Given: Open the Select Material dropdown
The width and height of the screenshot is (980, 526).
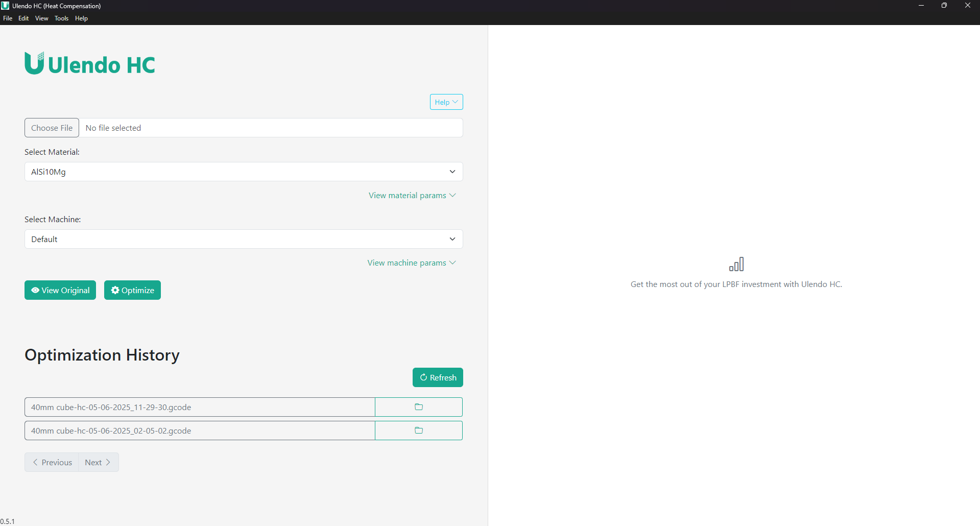Looking at the screenshot, I should (x=244, y=172).
